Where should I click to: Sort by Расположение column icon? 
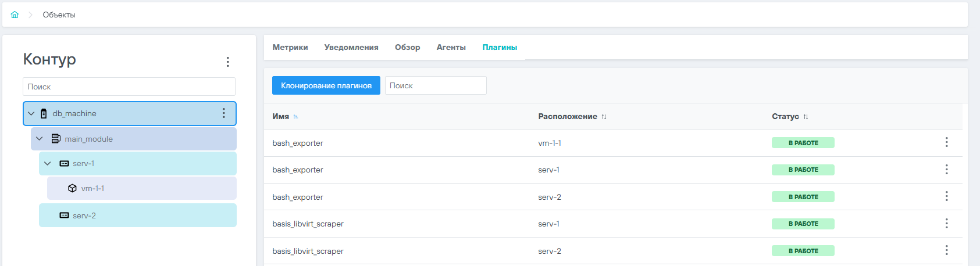(604, 117)
